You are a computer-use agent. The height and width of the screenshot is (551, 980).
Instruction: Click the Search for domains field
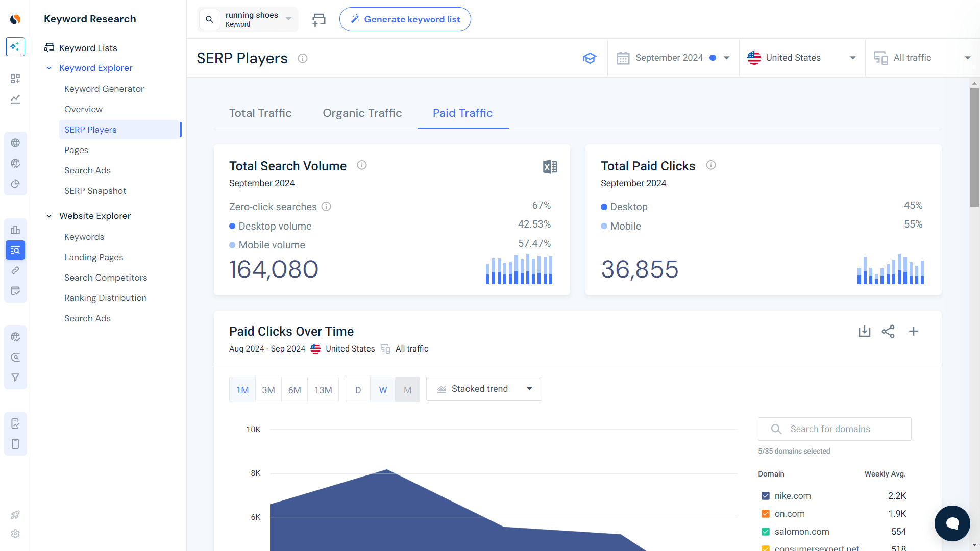point(835,429)
